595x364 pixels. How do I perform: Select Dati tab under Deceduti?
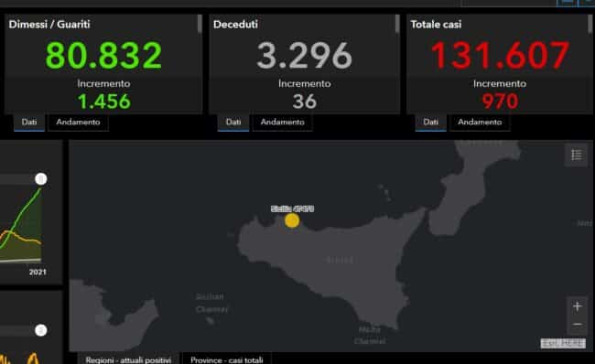pos(233,122)
